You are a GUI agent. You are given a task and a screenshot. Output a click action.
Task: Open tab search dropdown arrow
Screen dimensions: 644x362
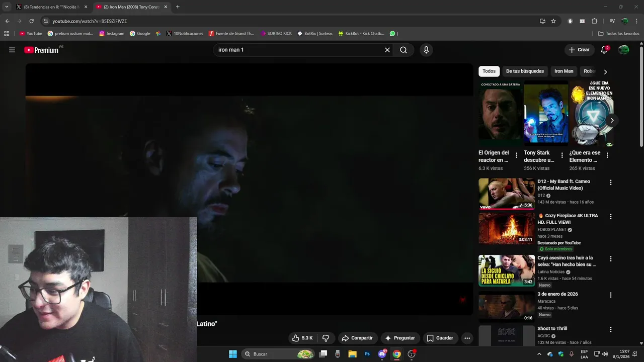pos(7,7)
